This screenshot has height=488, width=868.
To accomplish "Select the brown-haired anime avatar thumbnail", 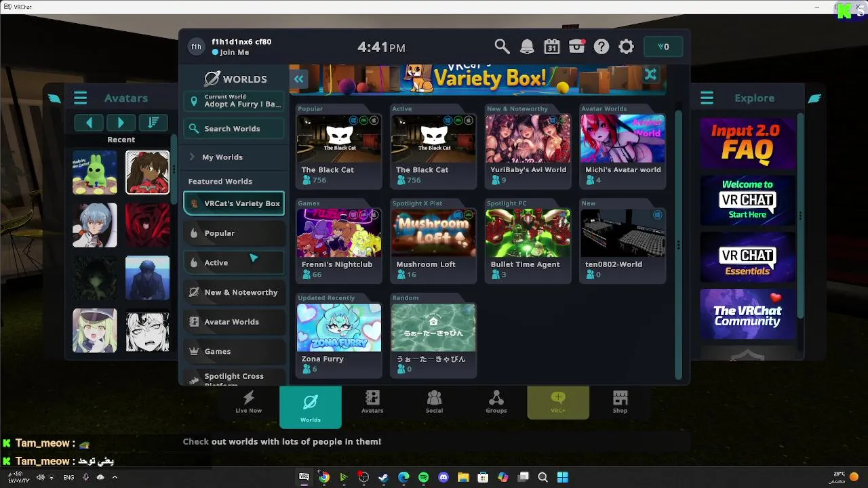I will coord(147,173).
